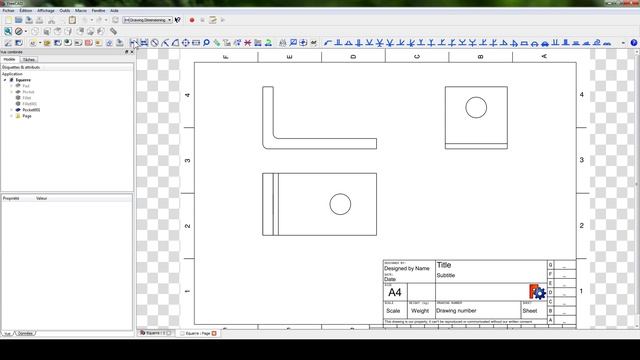640x360 pixels.
Task: Click the first welding symbol icon
Action: coord(328,43)
